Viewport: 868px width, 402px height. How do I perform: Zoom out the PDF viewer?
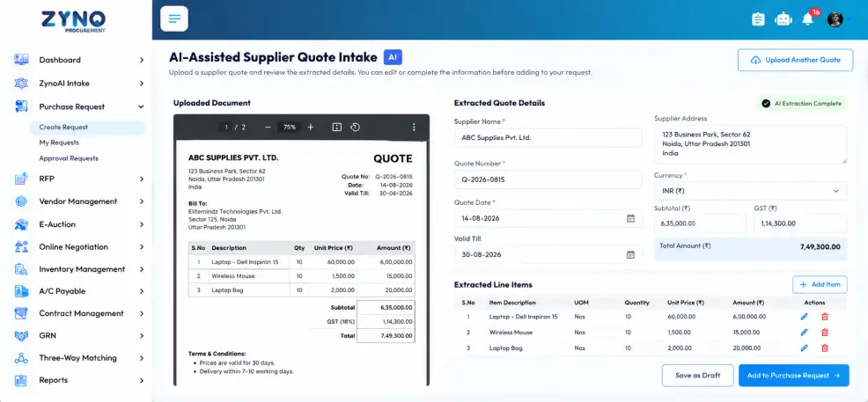pos(268,128)
